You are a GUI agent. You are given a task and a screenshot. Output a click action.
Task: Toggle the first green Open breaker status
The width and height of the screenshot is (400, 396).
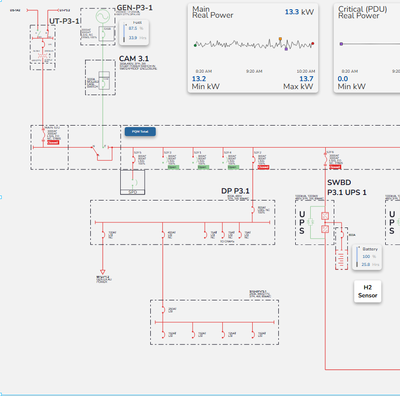tap(173, 167)
